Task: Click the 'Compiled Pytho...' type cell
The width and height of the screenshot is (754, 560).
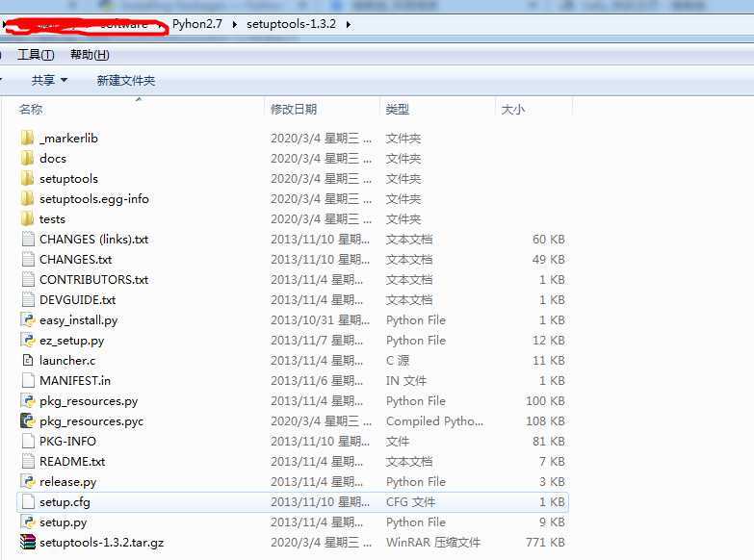Action: coord(434,421)
